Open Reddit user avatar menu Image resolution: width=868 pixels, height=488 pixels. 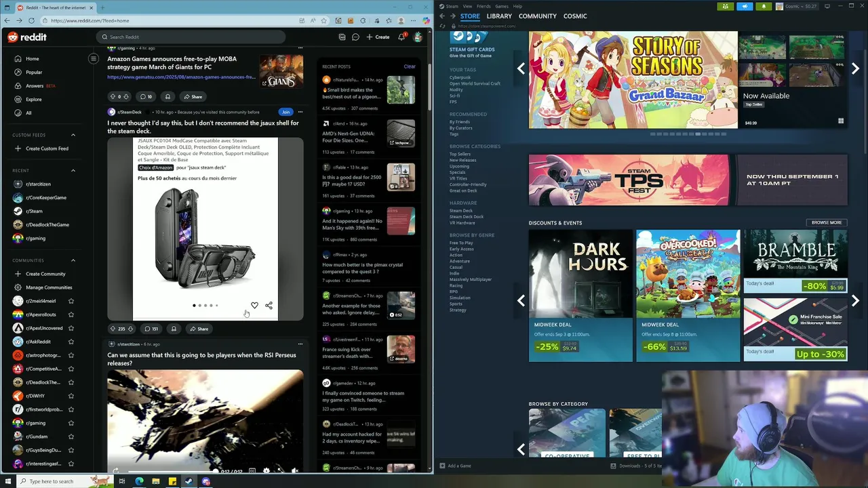tap(418, 37)
